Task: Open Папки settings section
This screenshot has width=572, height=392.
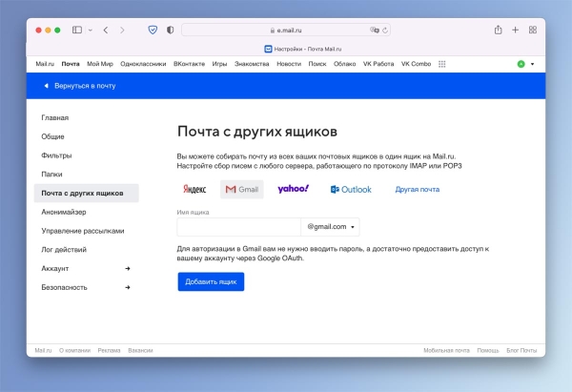Action: pyautogui.click(x=51, y=175)
